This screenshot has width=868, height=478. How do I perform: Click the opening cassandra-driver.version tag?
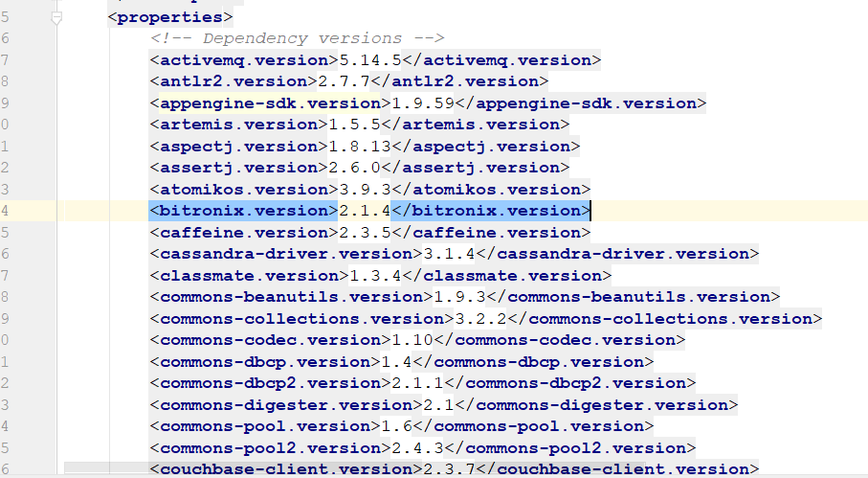(286, 254)
